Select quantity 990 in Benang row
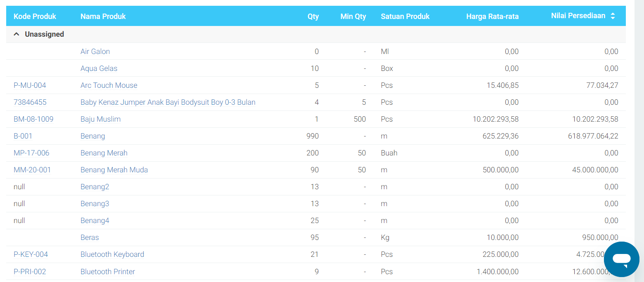This screenshot has height=282, width=644. [313, 136]
